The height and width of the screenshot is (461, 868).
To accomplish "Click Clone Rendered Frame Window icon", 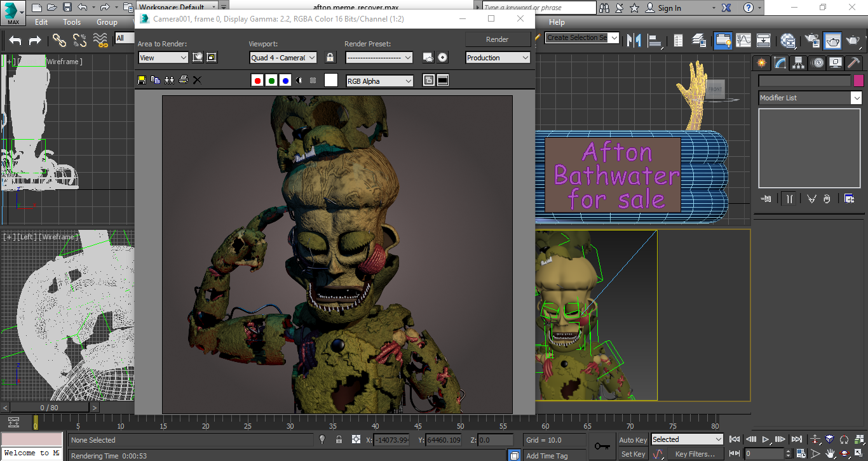I will pos(170,80).
